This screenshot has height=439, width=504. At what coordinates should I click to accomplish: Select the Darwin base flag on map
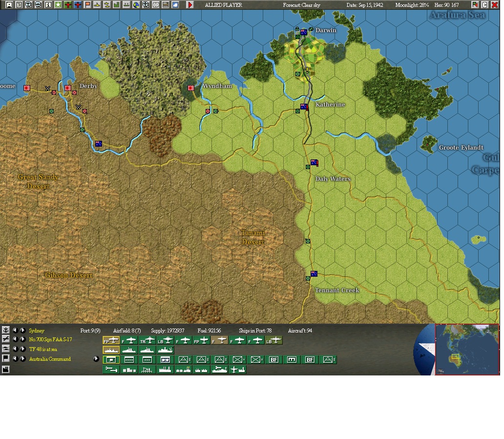coord(304,32)
